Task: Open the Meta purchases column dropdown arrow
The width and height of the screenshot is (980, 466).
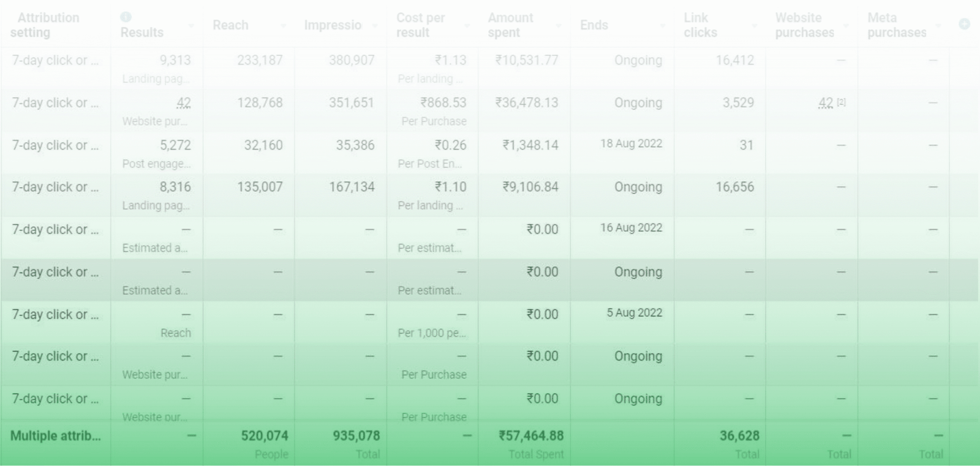Action: (x=938, y=26)
